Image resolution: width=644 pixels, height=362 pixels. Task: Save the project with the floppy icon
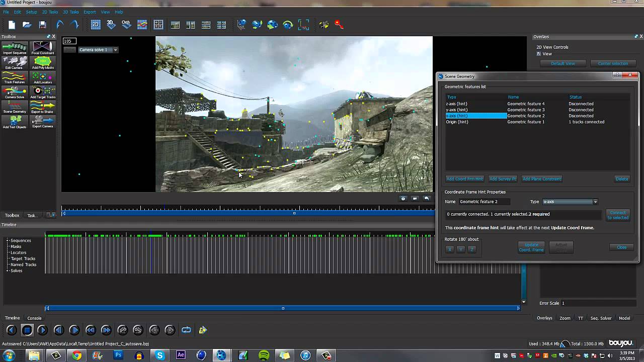[x=43, y=25]
